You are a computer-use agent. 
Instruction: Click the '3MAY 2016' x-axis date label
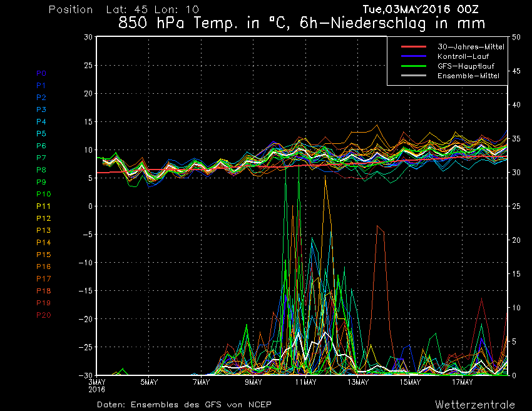tap(97, 386)
